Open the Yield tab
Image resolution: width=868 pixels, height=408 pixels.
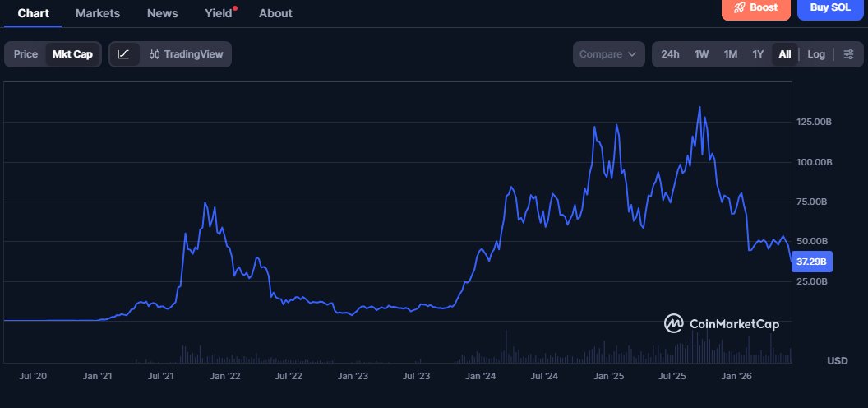(x=219, y=13)
